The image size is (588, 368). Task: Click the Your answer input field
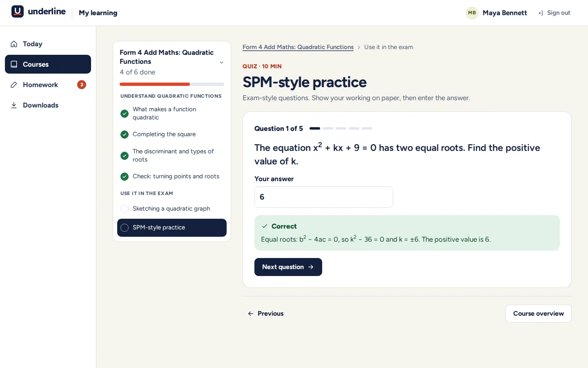click(324, 197)
